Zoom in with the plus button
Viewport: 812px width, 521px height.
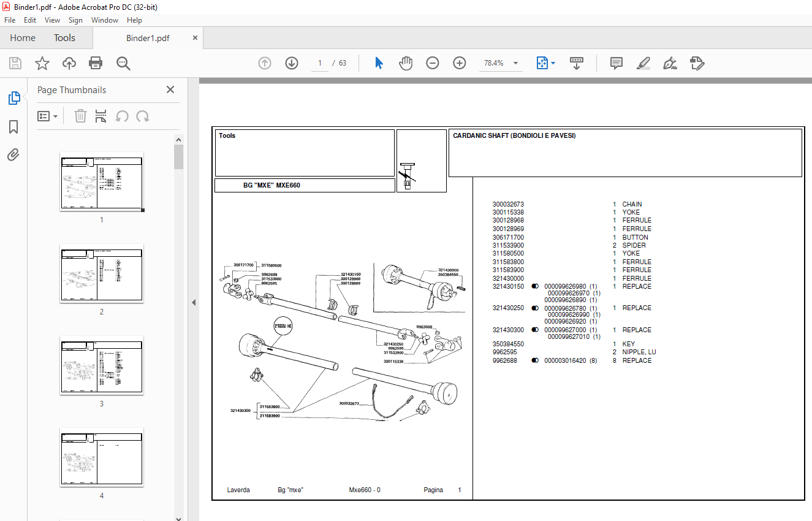(460, 63)
